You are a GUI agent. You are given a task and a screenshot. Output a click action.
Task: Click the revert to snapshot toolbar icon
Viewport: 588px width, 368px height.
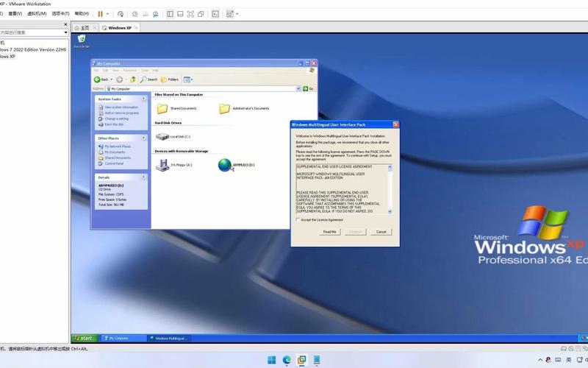coord(145,14)
